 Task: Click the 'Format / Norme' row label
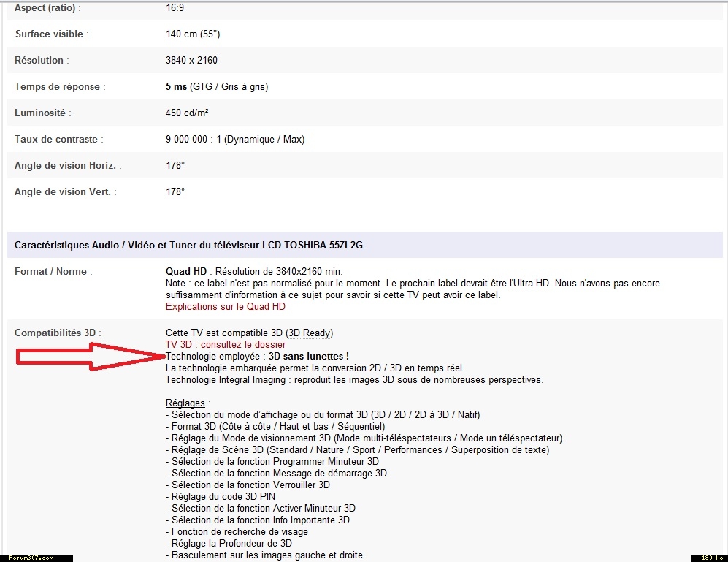point(53,272)
